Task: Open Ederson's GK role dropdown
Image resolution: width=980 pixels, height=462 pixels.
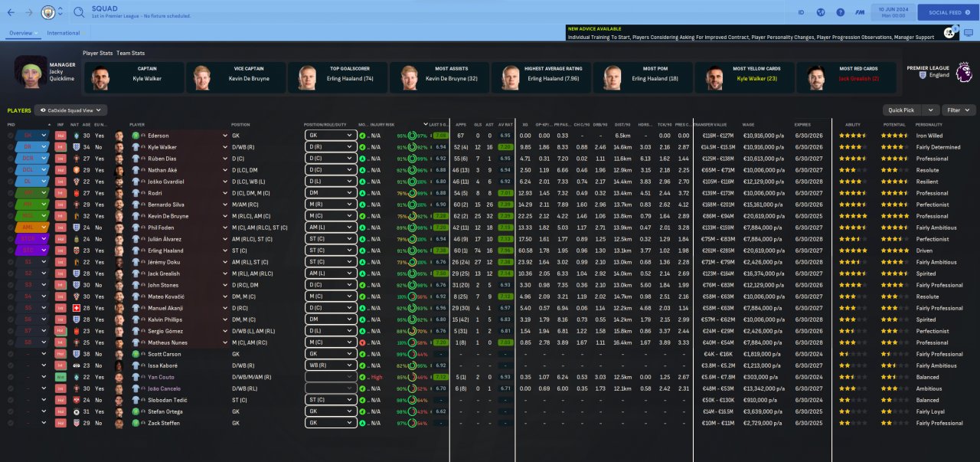Action: point(331,136)
